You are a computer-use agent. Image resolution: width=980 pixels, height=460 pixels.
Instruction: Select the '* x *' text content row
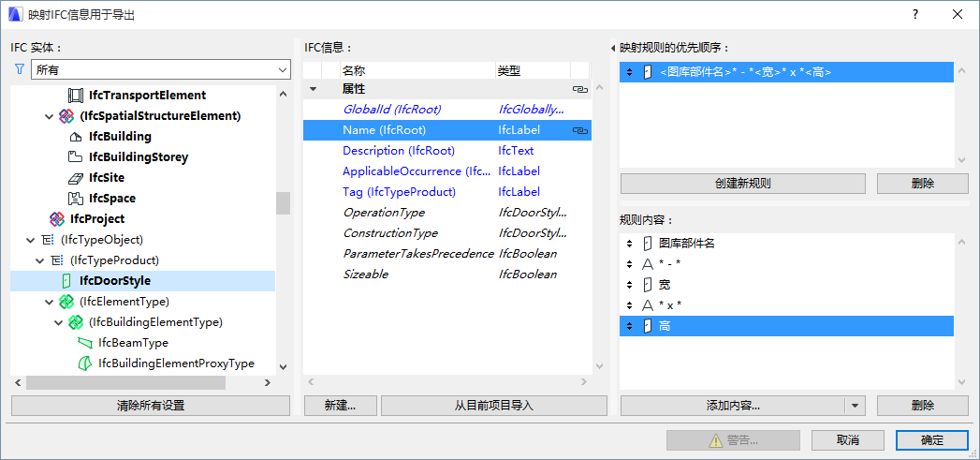[x=786, y=305]
